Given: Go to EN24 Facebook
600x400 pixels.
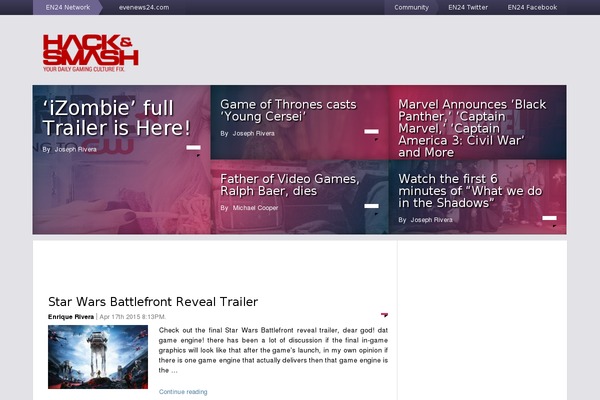Looking at the screenshot, I should point(532,7).
